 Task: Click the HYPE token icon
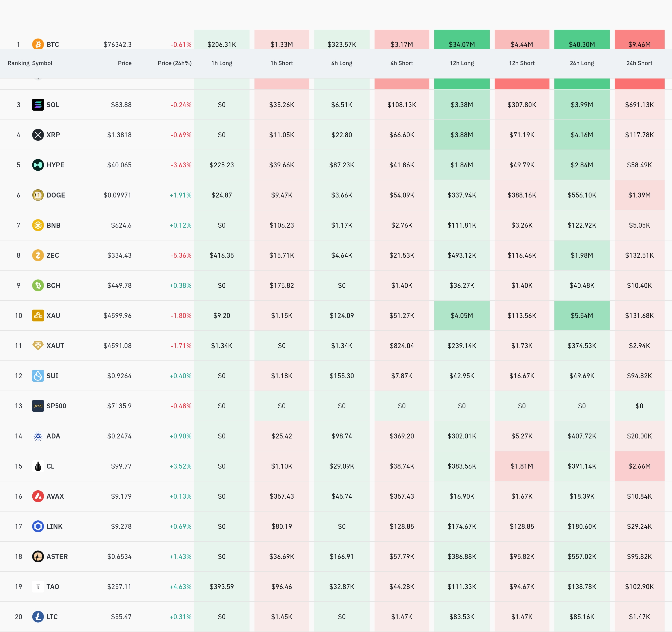[x=38, y=165]
